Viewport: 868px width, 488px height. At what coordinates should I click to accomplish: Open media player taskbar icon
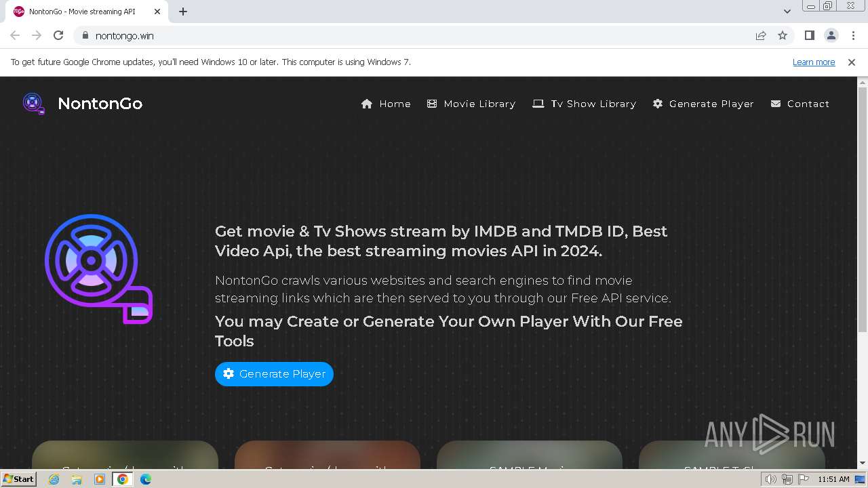(100, 479)
